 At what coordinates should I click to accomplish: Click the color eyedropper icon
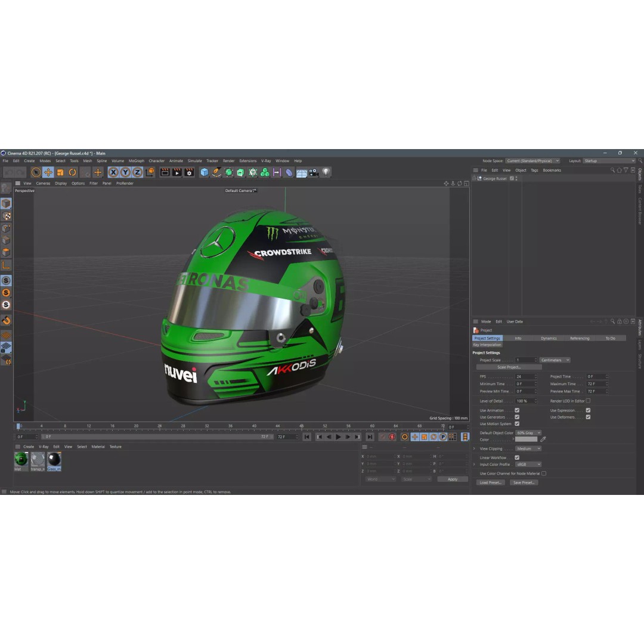543,439
